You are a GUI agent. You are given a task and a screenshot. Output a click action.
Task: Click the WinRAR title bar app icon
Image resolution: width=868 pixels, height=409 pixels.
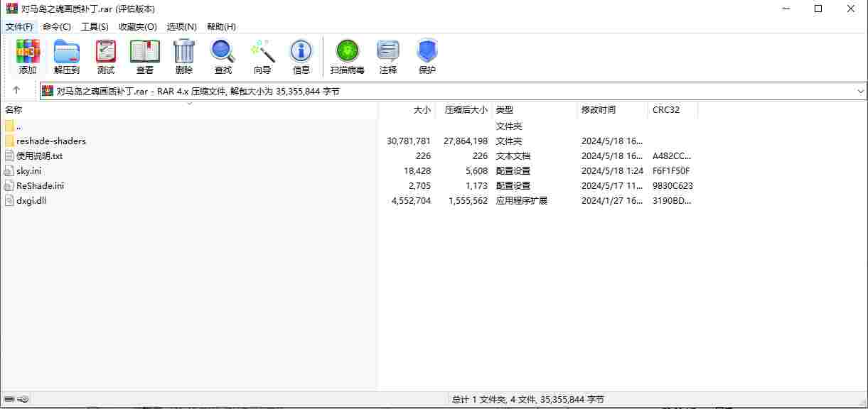[12, 9]
